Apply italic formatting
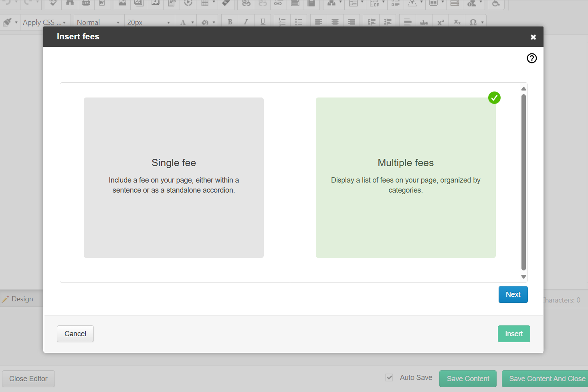 (246, 21)
